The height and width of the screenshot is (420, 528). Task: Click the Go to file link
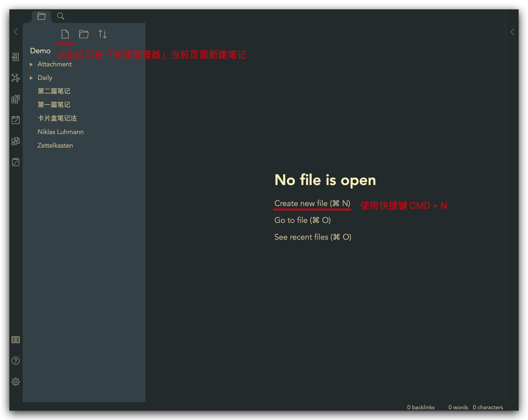[302, 220]
